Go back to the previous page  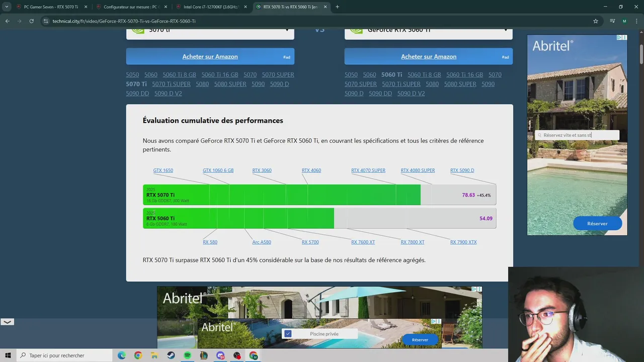point(7,21)
